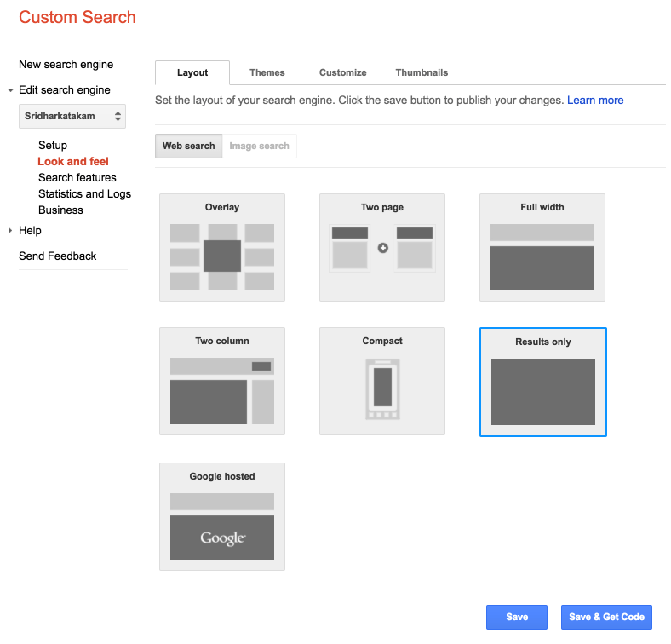Pick the Full width layout
The width and height of the screenshot is (671, 644).
coord(542,247)
